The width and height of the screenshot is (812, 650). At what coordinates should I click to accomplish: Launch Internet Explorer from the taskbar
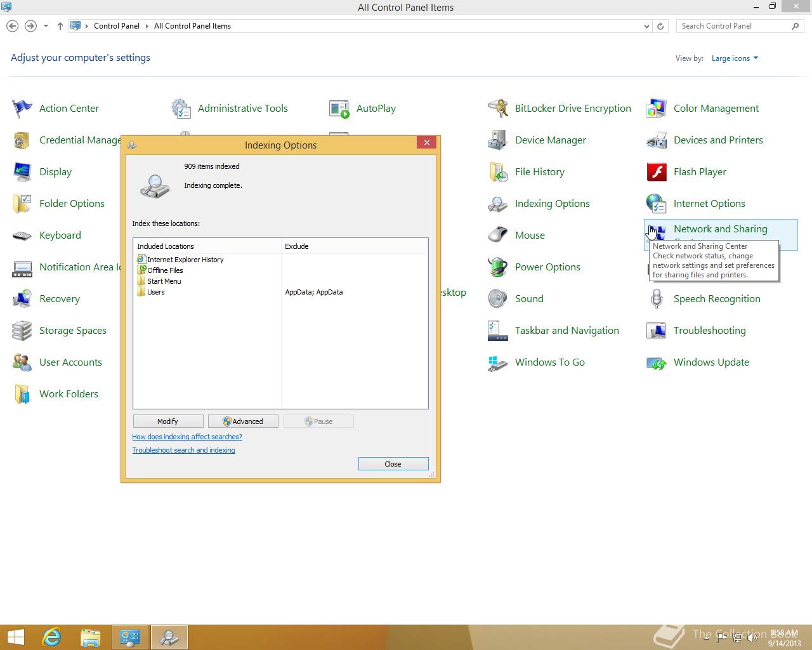[51, 637]
